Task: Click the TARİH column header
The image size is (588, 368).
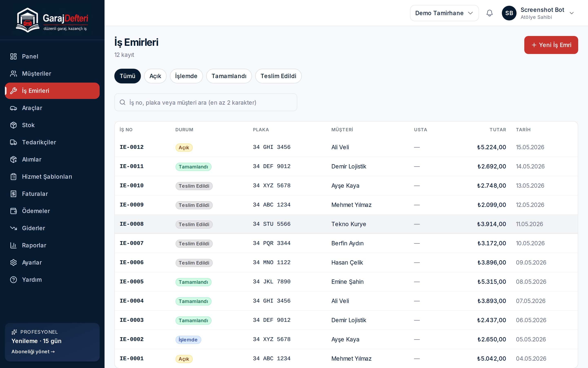Action: point(523,130)
